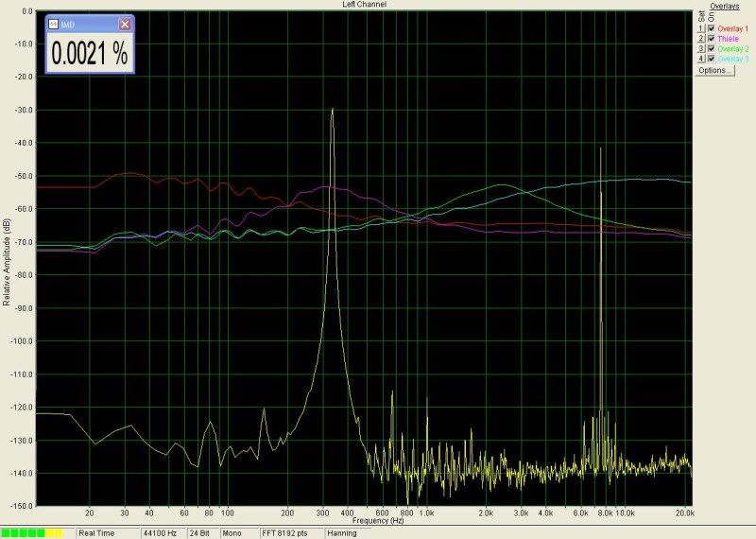
Task: Close the IMD readout window
Action: (125, 25)
